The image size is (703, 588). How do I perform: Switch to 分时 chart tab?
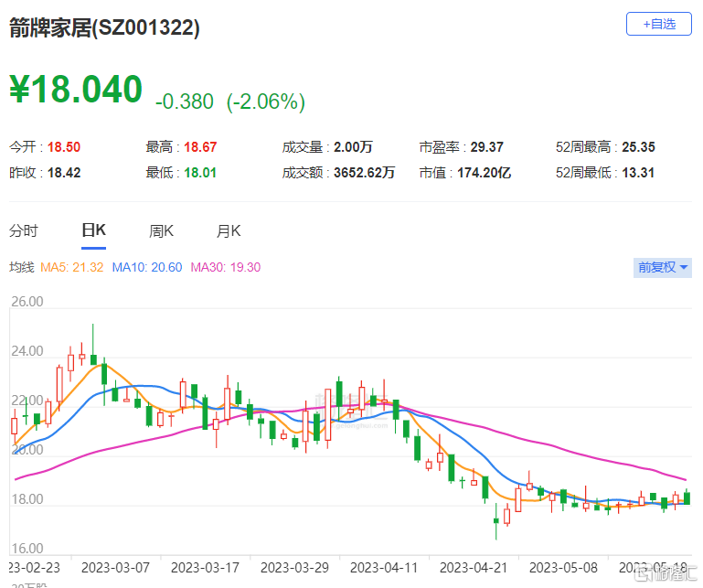coord(24,231)
